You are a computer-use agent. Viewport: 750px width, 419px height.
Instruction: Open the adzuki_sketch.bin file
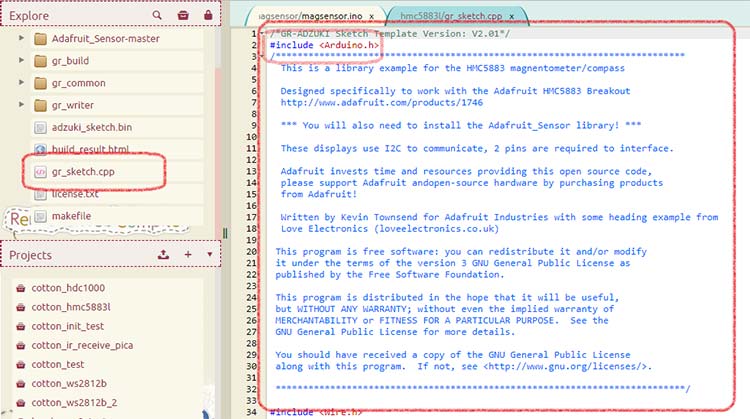(x=118, y=127)
